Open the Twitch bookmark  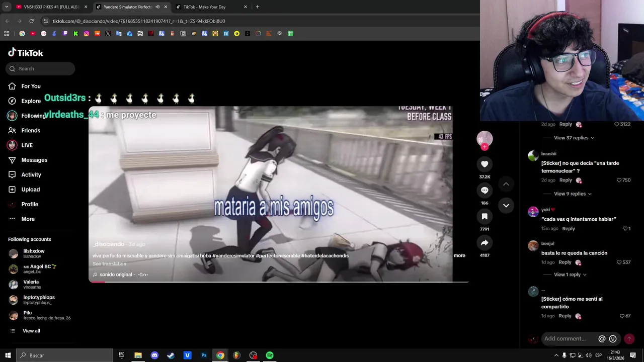(x=65, y=34)
